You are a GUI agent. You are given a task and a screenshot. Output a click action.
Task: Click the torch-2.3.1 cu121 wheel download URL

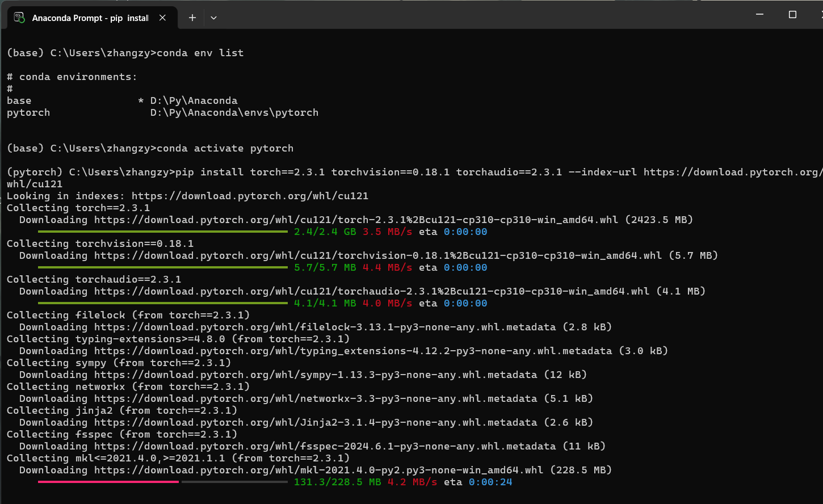[356, 220]
